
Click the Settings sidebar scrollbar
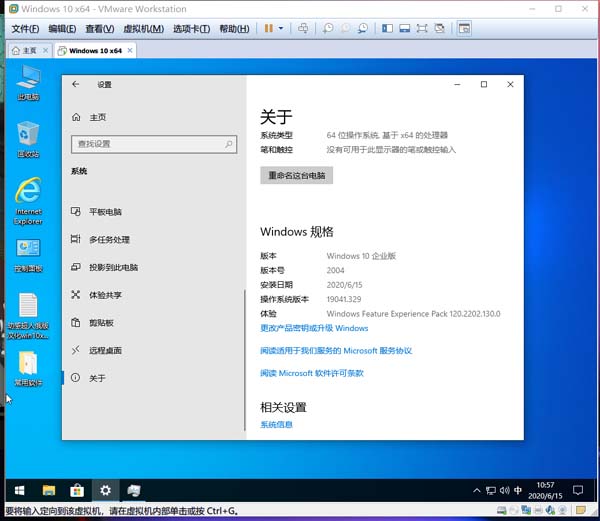pos(245,360)
